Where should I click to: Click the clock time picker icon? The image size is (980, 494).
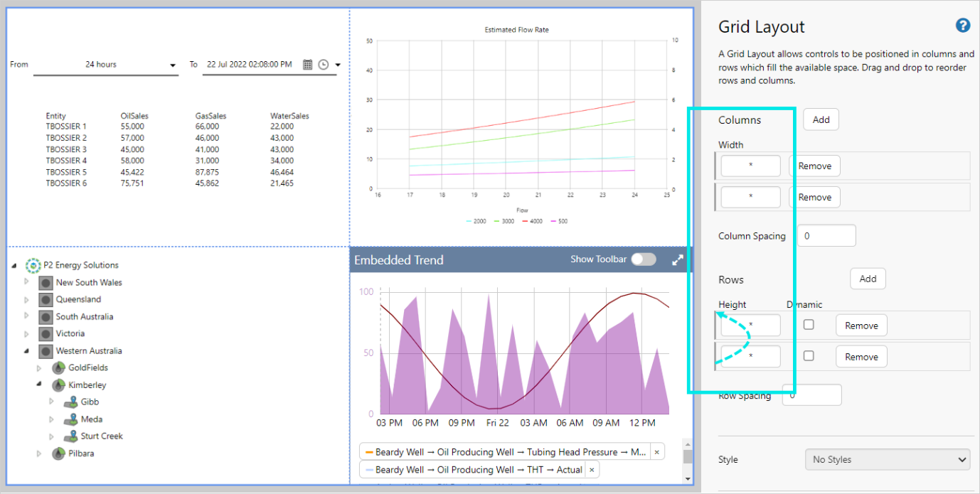pos(324,65)
